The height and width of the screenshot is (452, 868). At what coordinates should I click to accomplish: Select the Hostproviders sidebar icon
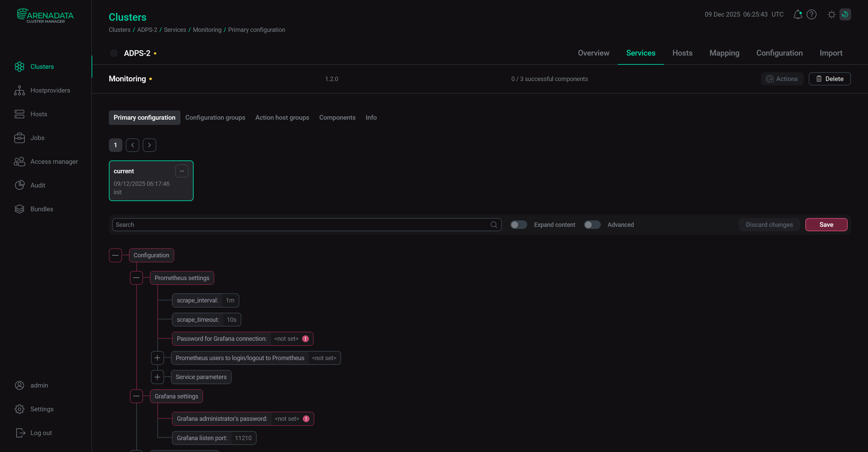point(19,90)
